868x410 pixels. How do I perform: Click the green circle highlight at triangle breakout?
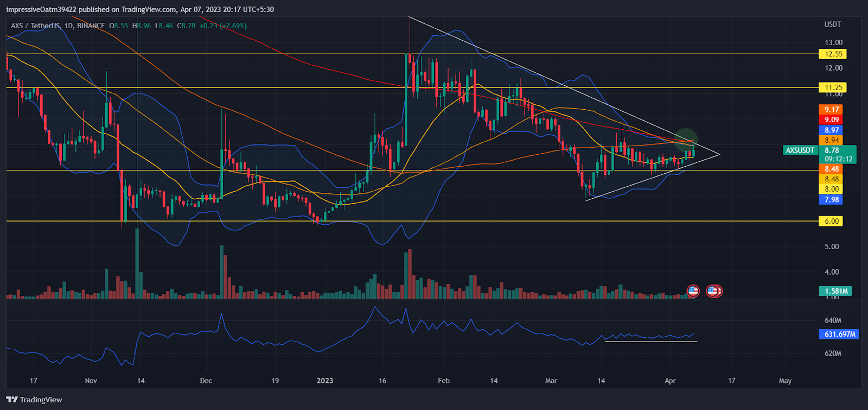(x=686, y=139)
